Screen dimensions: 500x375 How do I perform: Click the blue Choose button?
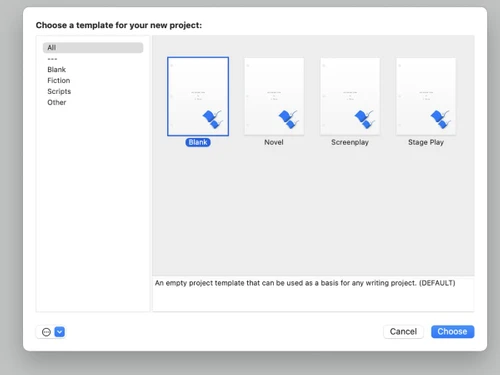pos(452,332)
